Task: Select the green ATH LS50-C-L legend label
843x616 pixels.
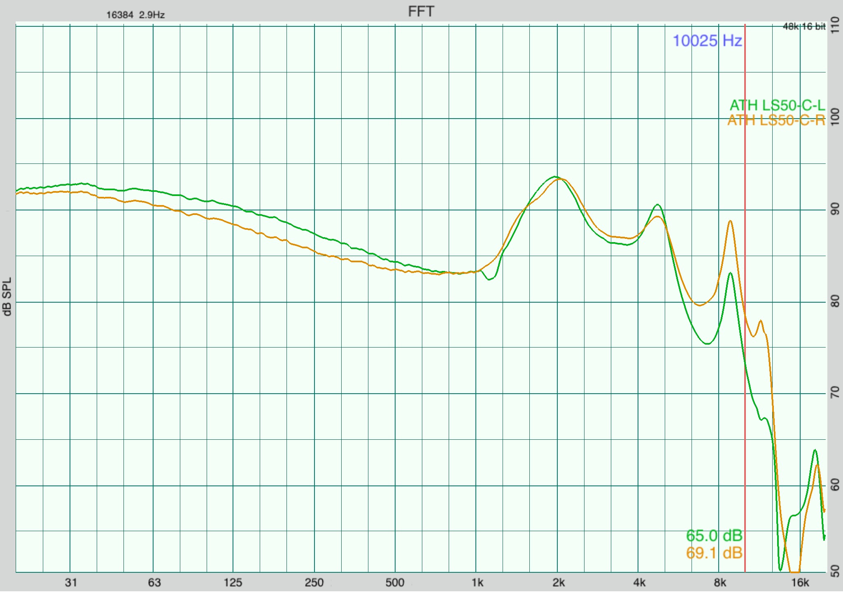Action: pos(778,105)
